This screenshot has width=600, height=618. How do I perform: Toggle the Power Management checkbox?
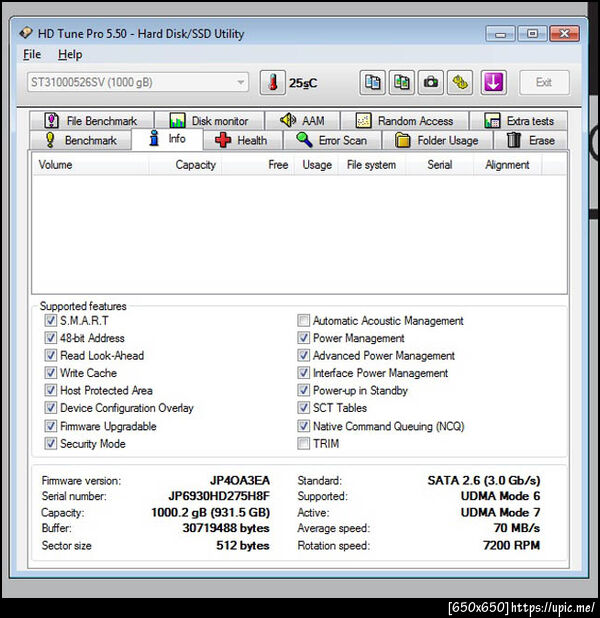coord(304,338)
